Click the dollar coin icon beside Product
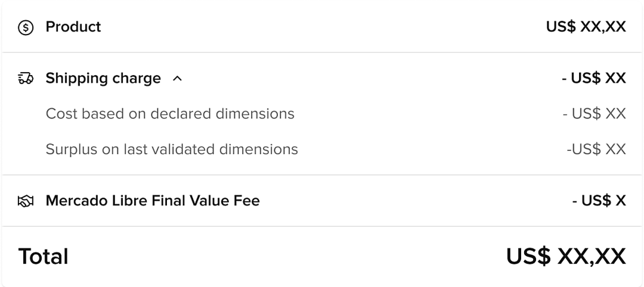Image resolution: width=644 pixels, height=287 pixels. click(26, 27)
